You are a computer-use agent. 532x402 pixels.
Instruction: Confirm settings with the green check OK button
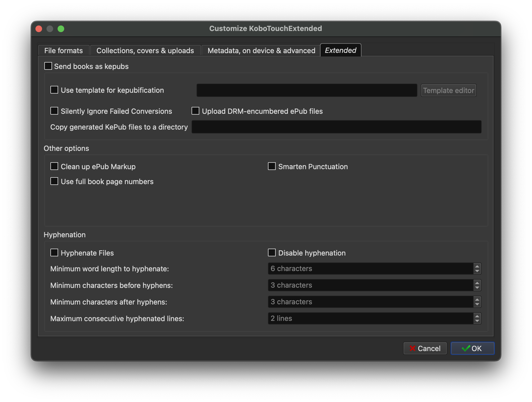coord(472,348)
